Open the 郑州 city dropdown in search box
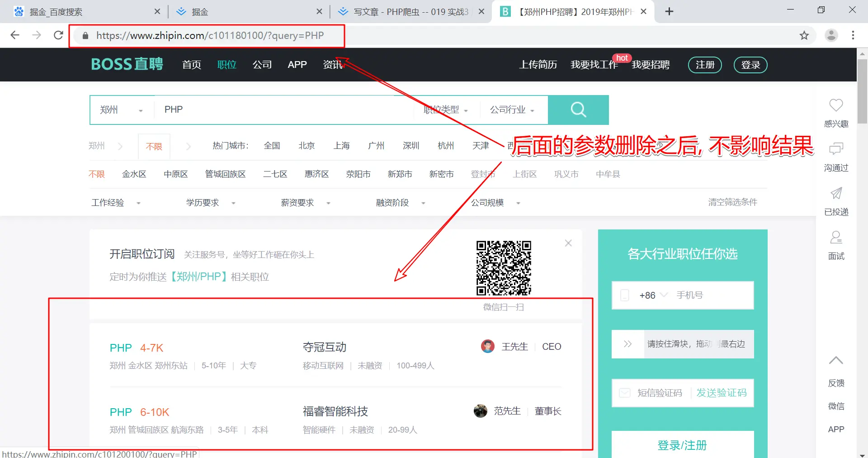The height and width of the screenshot is (458, 868). (121, 110)
